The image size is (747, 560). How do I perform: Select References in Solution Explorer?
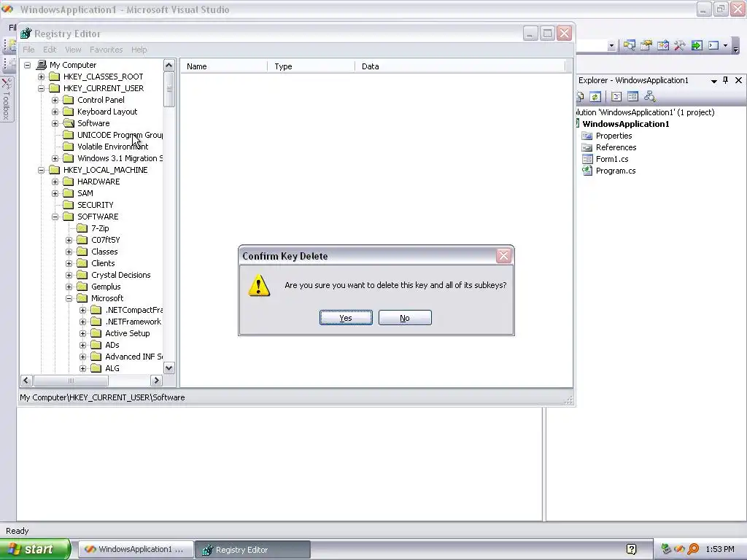click(x=616, y=147)
